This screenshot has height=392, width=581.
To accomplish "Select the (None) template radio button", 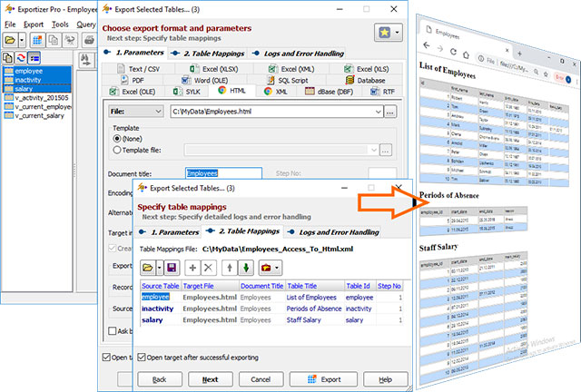I will 117,138.
